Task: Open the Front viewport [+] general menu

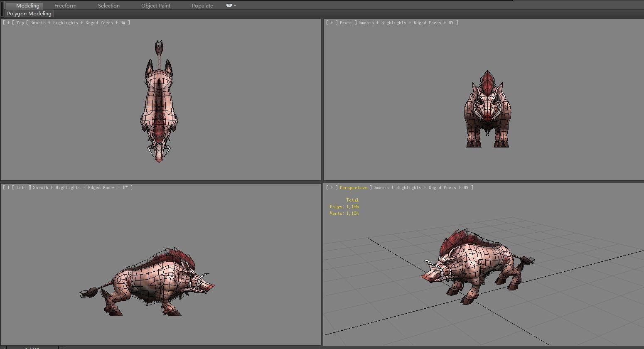Action: coord(331,22)
